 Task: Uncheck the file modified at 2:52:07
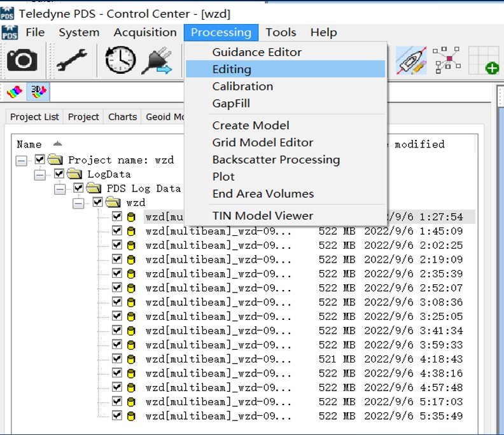point(117,287)
